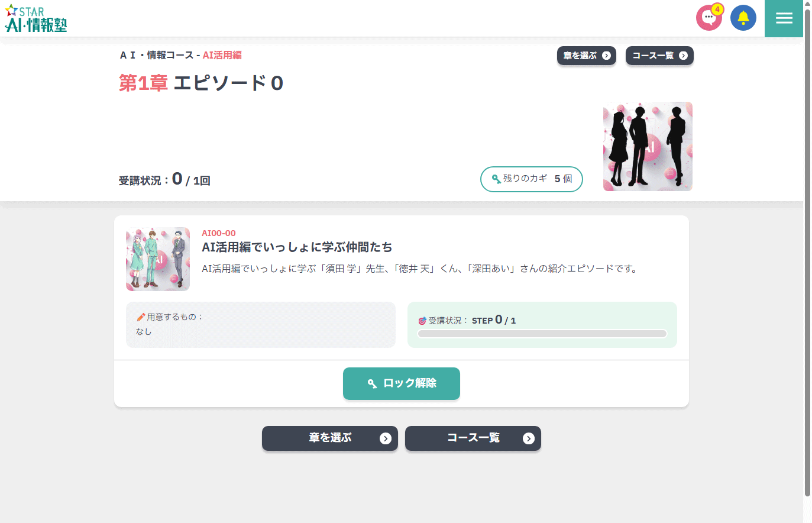Click the STEP 0/1 progress bar

[x=542, y=334]
